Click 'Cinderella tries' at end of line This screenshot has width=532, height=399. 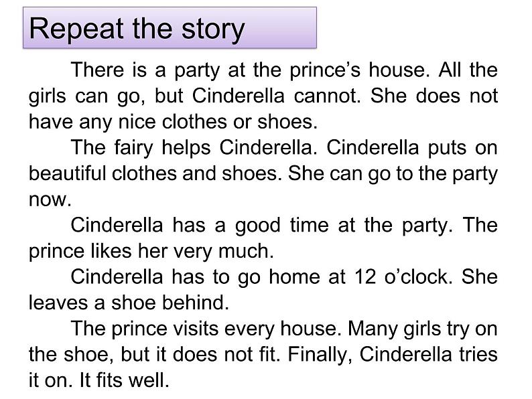coord(429,355)
